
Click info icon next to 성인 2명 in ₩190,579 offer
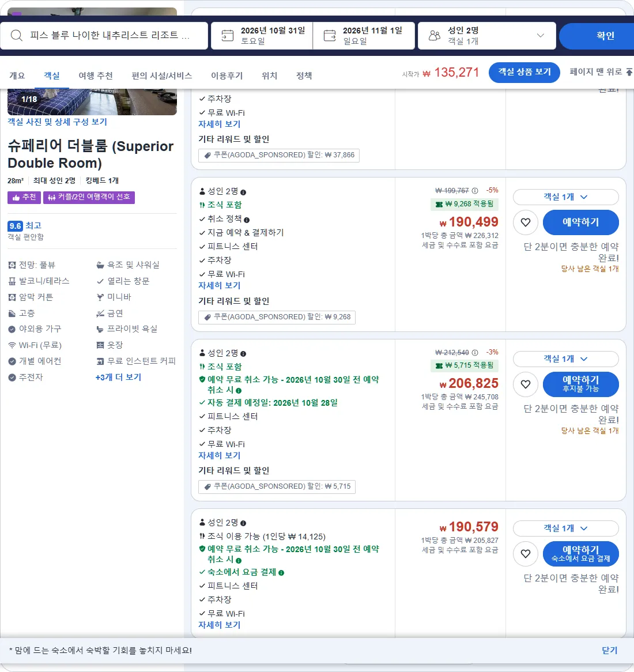point(243,523)
